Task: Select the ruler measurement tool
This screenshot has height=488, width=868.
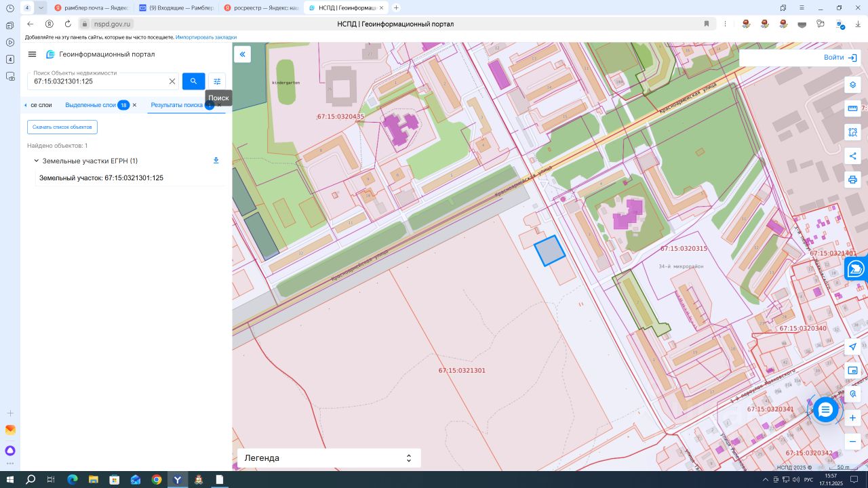Action: (852, 109)
